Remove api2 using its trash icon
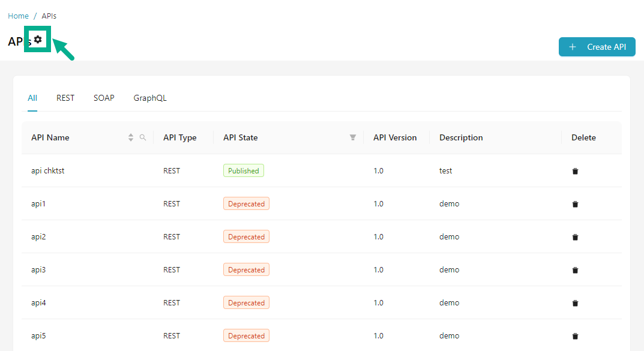This screenshot has width=644, height=351. click(x=575, y=237)
